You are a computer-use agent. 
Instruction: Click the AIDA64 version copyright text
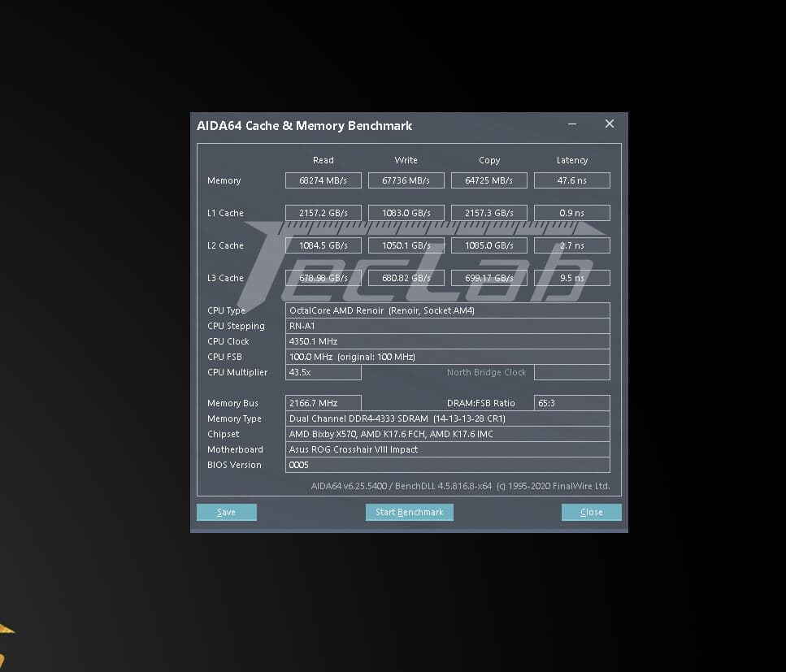460,486
